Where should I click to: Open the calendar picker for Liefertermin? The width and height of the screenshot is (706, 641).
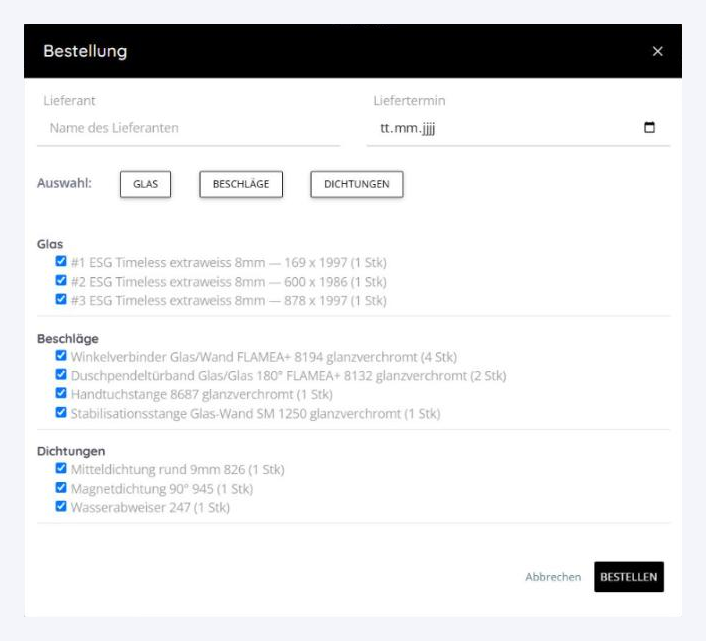coord(649,127)
